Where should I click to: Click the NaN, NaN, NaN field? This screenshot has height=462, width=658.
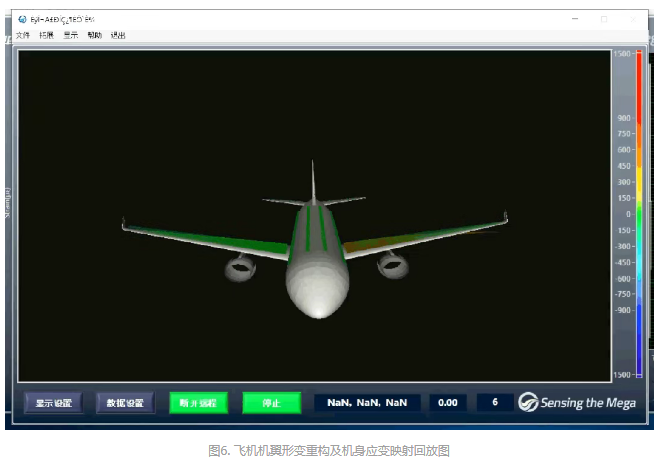(x=367, y=403)
